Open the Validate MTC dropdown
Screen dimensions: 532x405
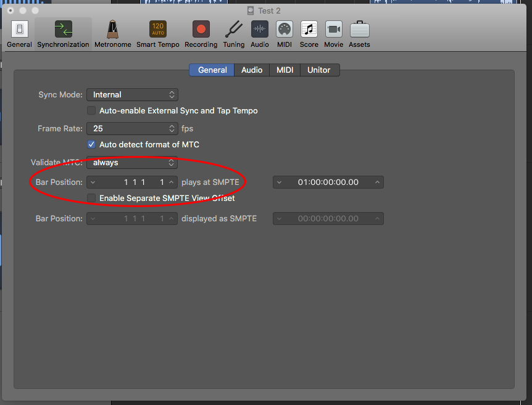(132, 163)
